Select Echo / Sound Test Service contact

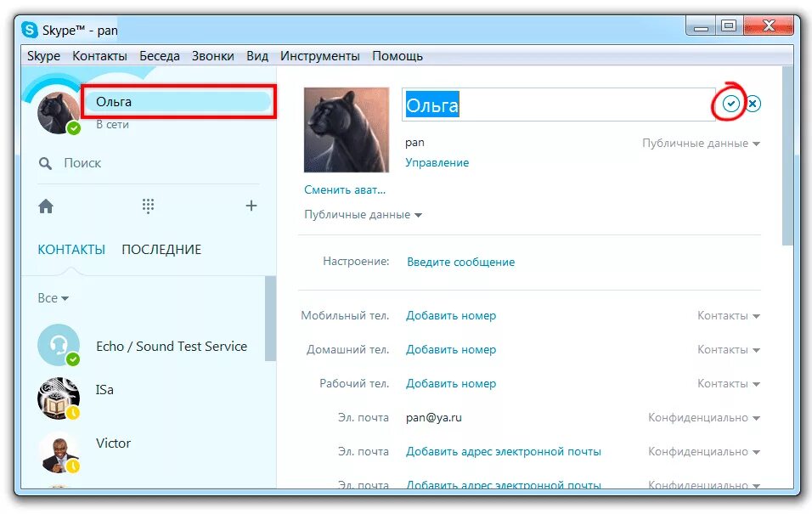tap(172, 346)
